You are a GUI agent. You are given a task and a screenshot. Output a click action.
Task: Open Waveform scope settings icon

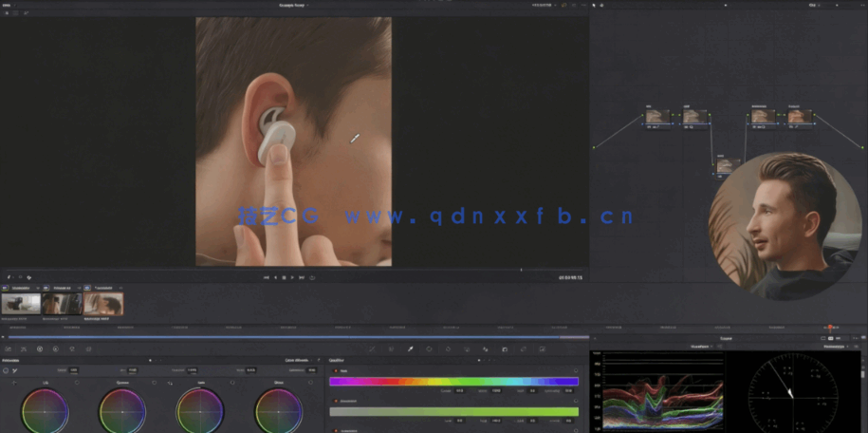[720, 347]
